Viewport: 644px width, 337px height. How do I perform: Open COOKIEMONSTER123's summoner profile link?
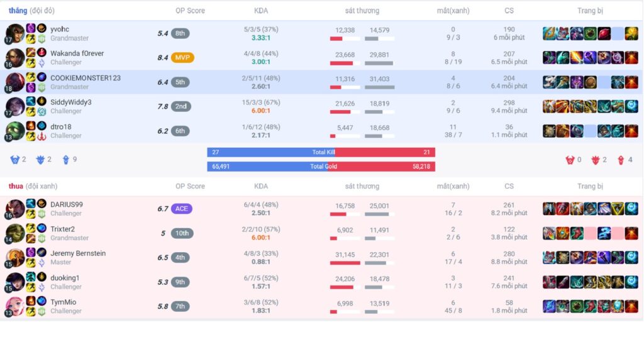86,78
